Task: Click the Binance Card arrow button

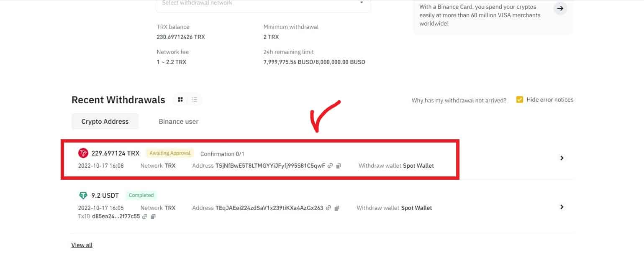Action: [x=560, y=8]
